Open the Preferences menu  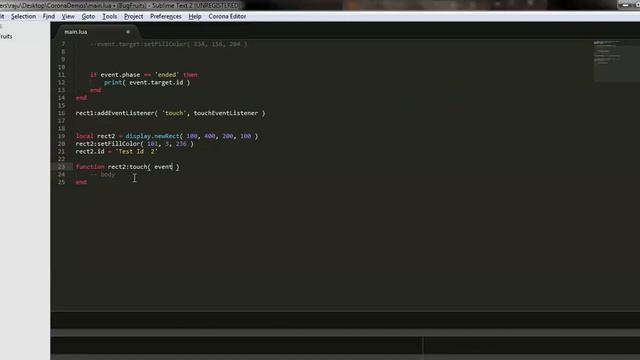coord(166,16)
